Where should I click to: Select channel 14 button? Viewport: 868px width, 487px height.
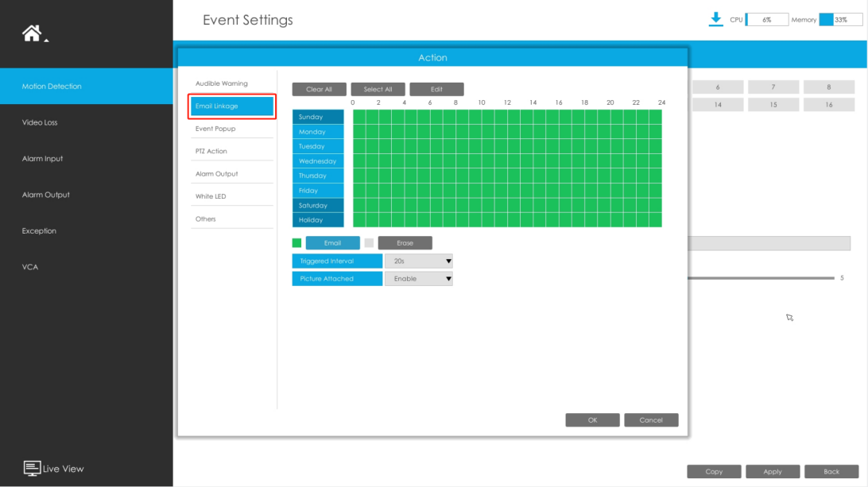(x=718, y=105)
